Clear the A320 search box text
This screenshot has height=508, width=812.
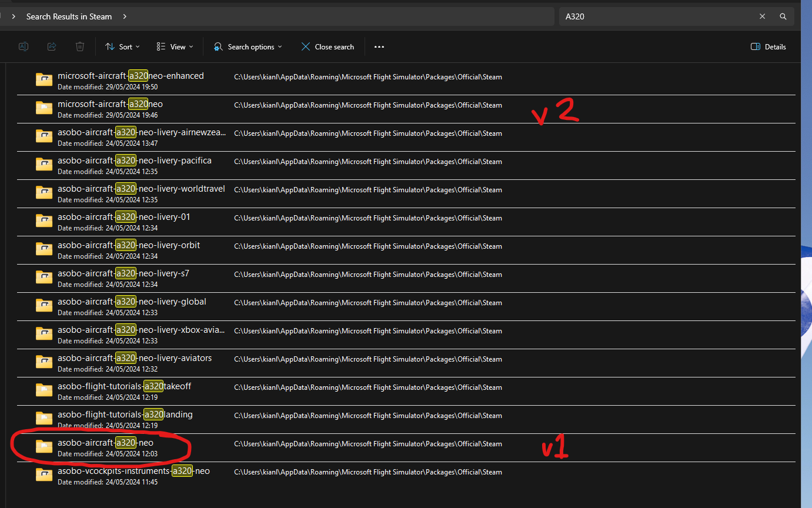pyautogui.click(x=763, y=16)
